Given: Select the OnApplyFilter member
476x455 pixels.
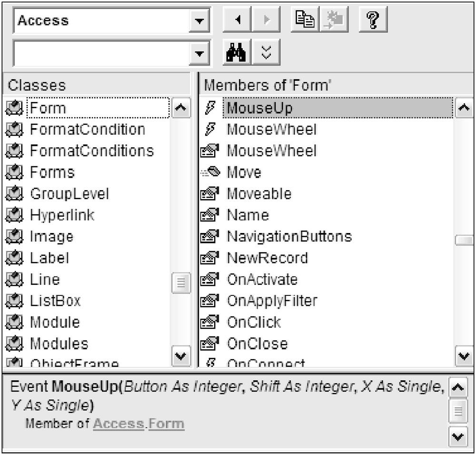Looking at the screenshot, I should coord(272,301).
